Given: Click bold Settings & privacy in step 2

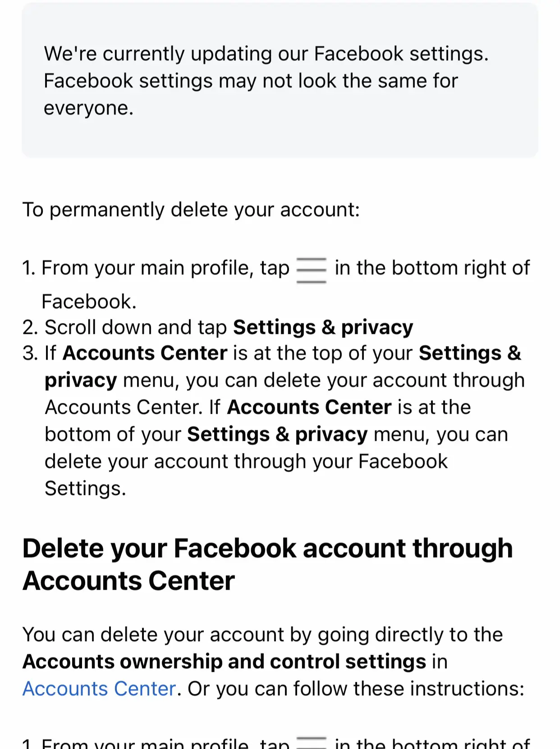Looking at the screenshot, I should coord(323,328).
